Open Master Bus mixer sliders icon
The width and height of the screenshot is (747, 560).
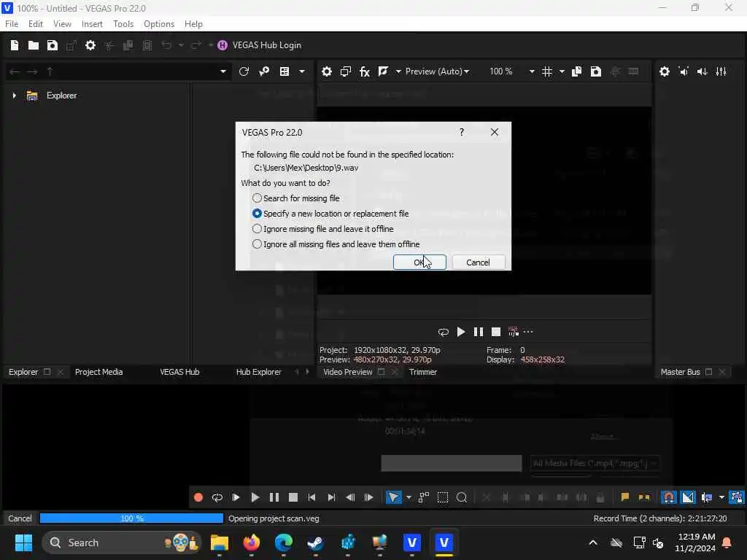(721, 71)
